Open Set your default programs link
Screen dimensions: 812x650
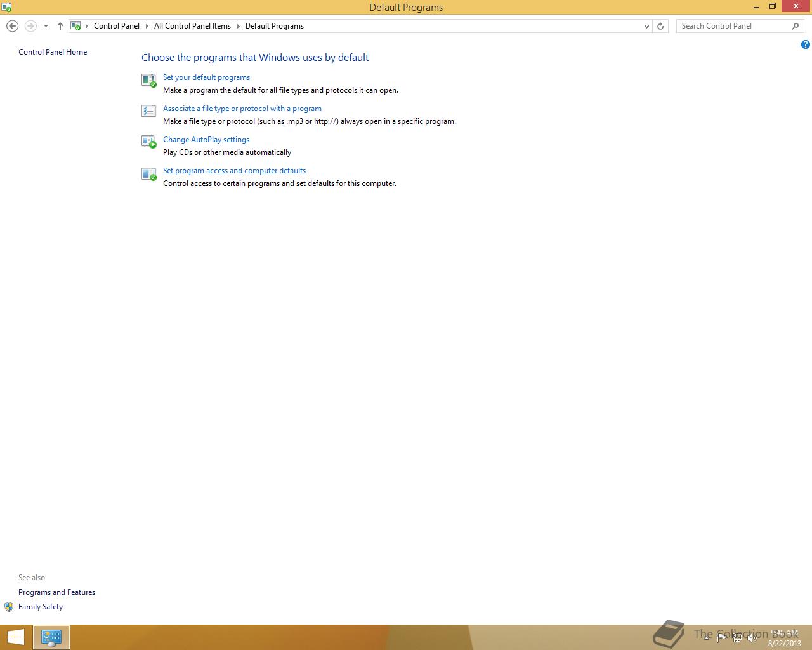tap(206, 77)
